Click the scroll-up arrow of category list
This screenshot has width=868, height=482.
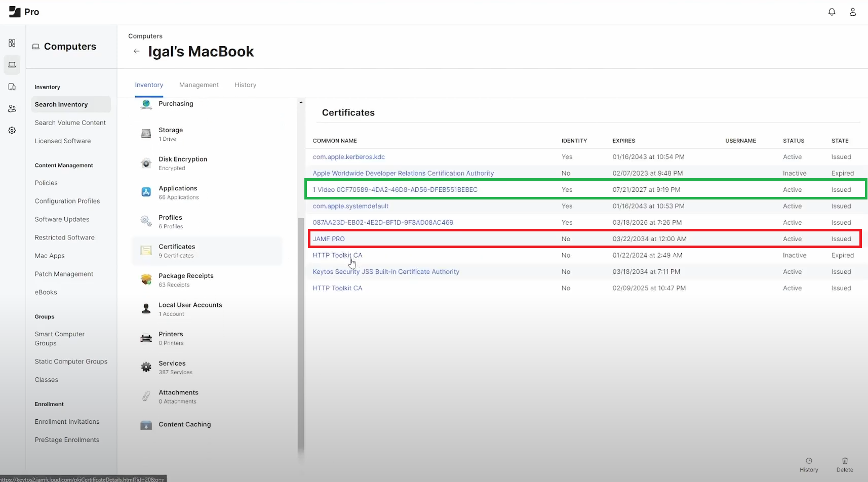[301, 102]
